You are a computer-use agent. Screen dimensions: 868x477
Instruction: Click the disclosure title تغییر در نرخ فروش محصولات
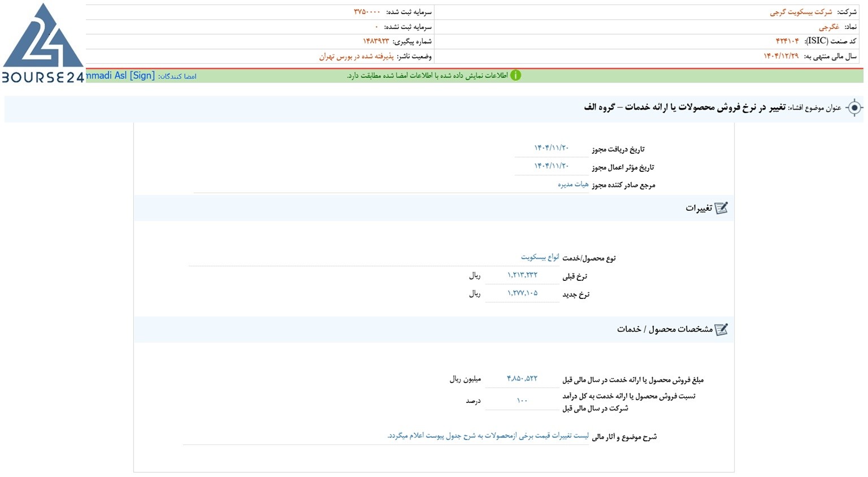pyautogui.click(x=685, y=107)
